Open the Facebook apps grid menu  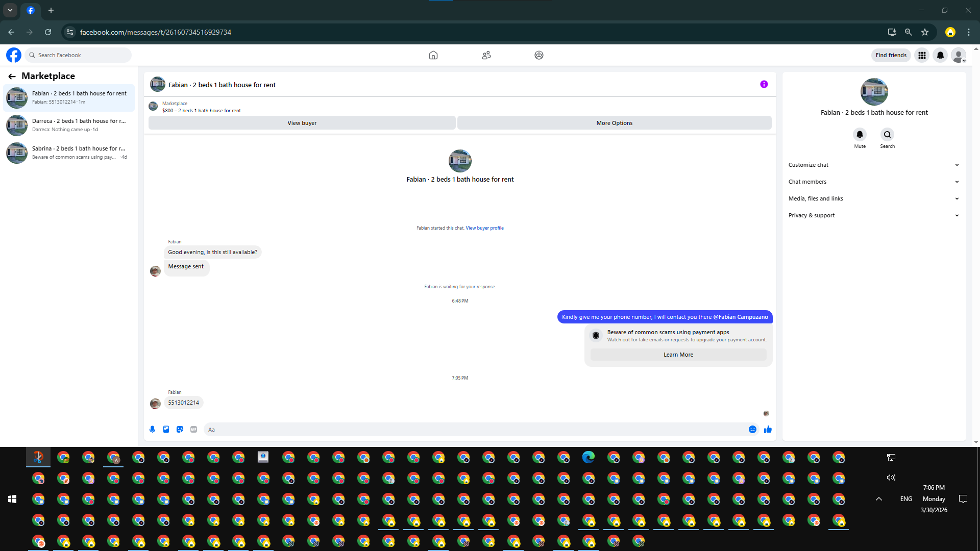[x=922, y=55]
